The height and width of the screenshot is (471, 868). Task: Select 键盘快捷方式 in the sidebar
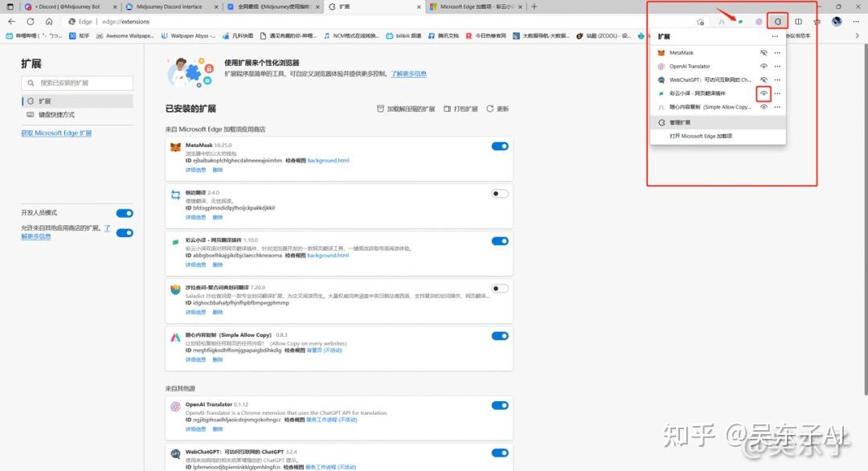tap(77, 115)
